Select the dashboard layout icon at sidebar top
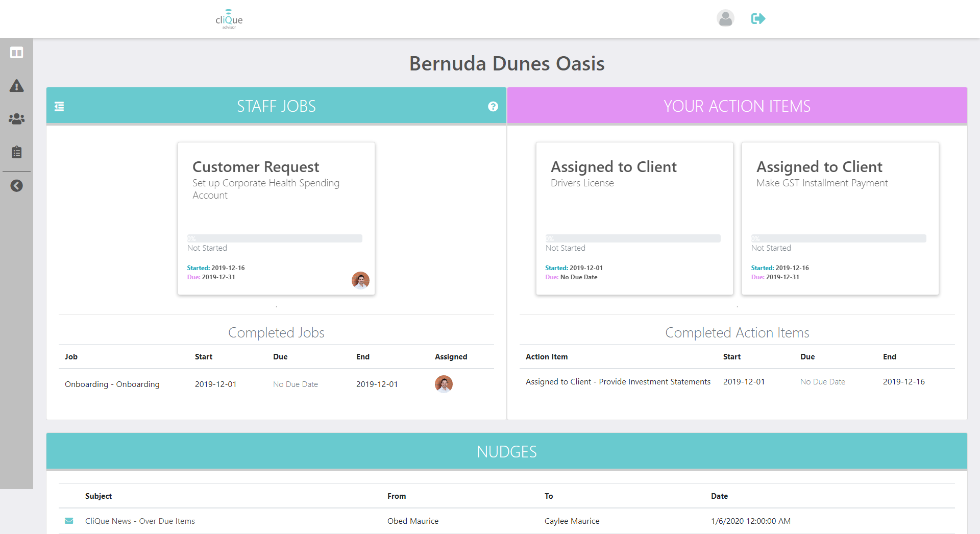The width and height of the screenshot is (980, 534). point(16,52)
